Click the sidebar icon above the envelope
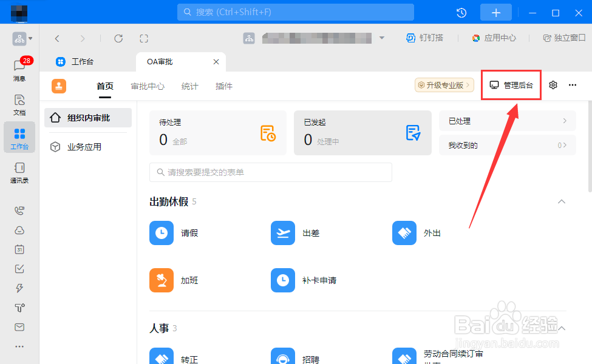This screenshot has height=364, width=592. pos(19,308)
